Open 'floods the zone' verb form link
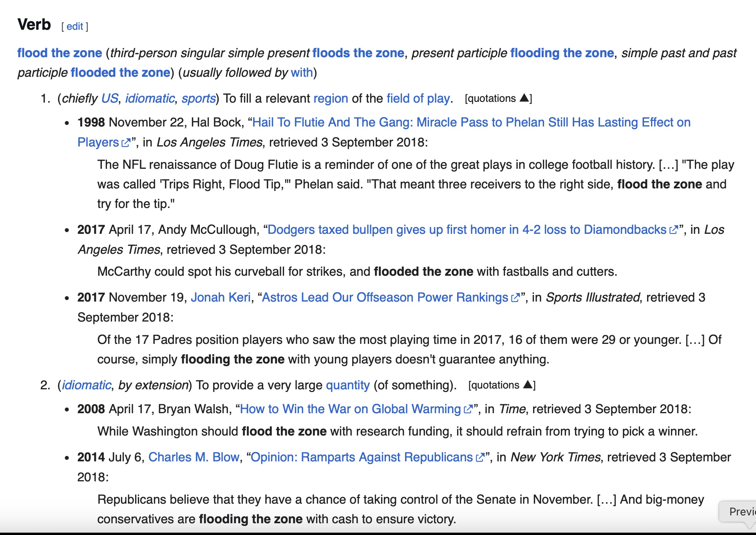The width and height of the screenshot is (756, 535). click(x=358, y=53)
